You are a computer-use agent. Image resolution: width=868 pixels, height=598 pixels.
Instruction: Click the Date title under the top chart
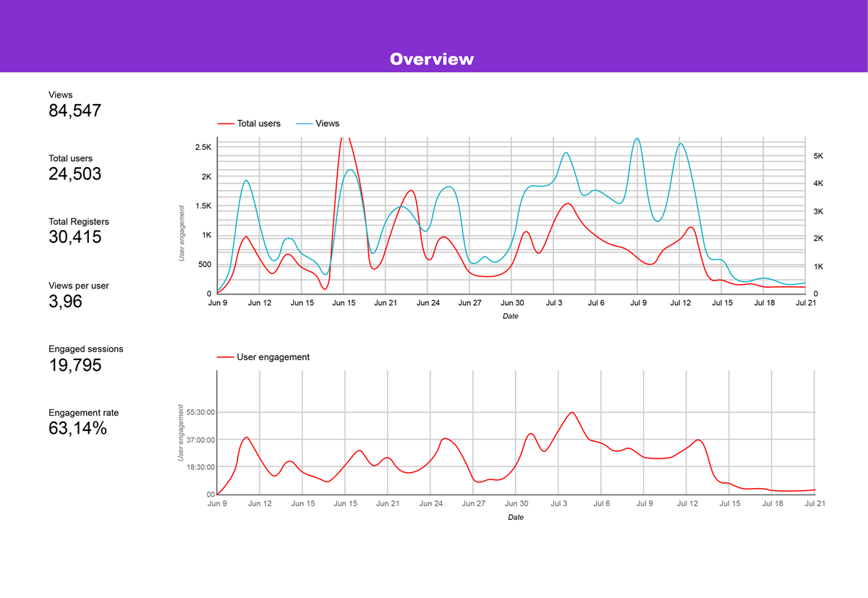click(510, 316)
